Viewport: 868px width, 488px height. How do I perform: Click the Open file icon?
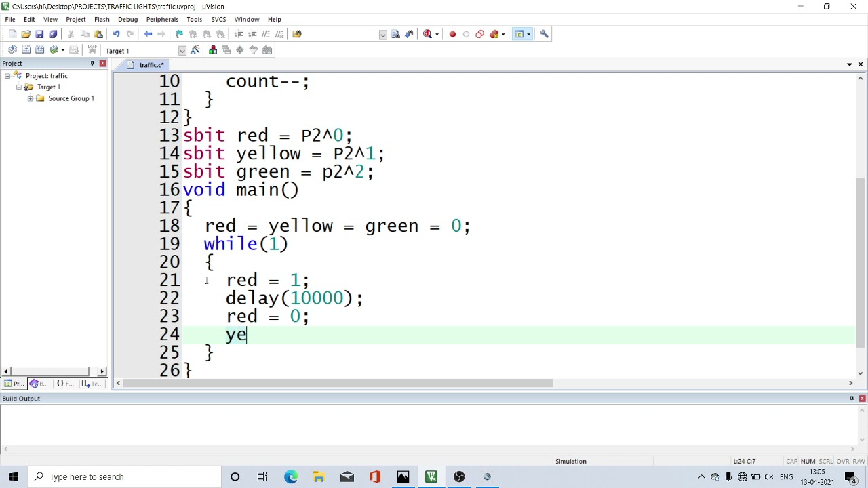26,34
